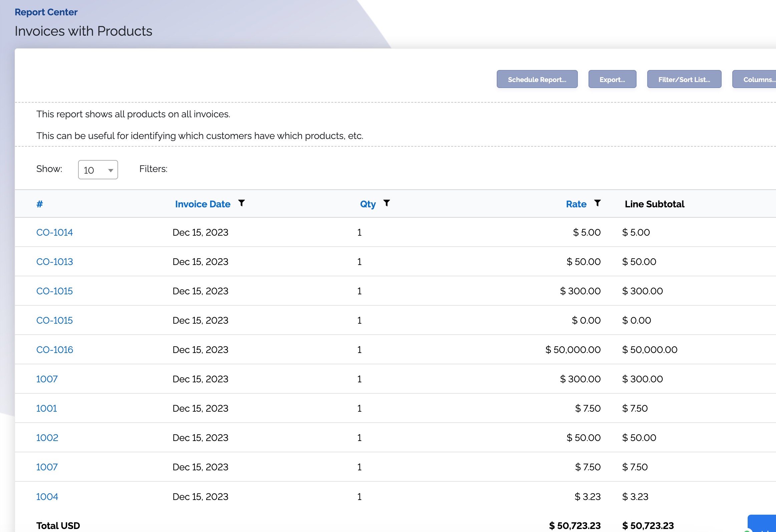The width and height of the screenshot is (776, 532).
Task: Click the date cell in the CO-1016 row
Action: click(x=201, y=350)
